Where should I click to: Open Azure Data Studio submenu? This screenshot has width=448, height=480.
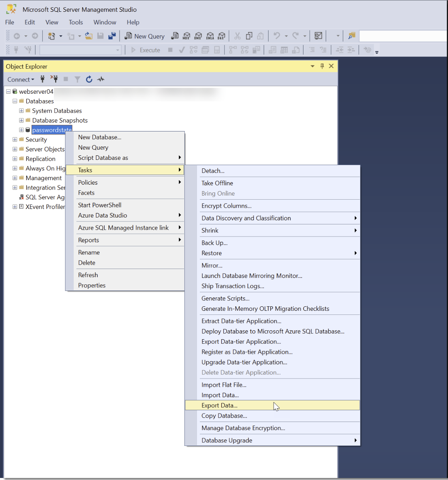[x=125, y=215]
